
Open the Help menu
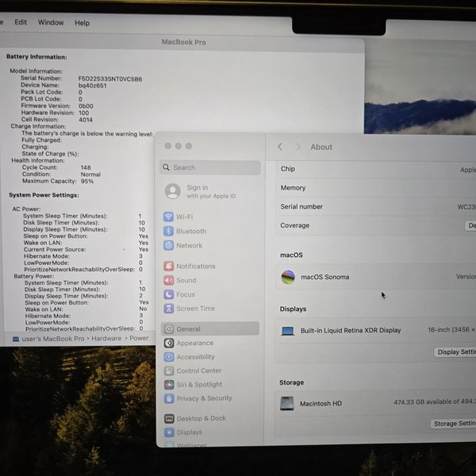(x=82, y=23)
